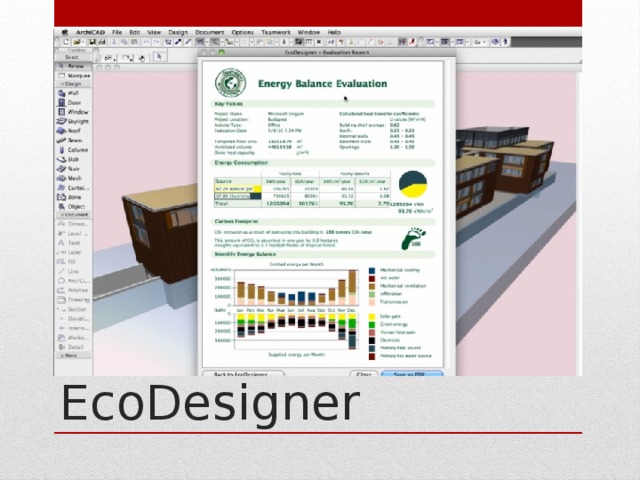This screenshot has width=640, height=480.
Task: Click the Save disk toolbar icon
Action: coord(93,42)
